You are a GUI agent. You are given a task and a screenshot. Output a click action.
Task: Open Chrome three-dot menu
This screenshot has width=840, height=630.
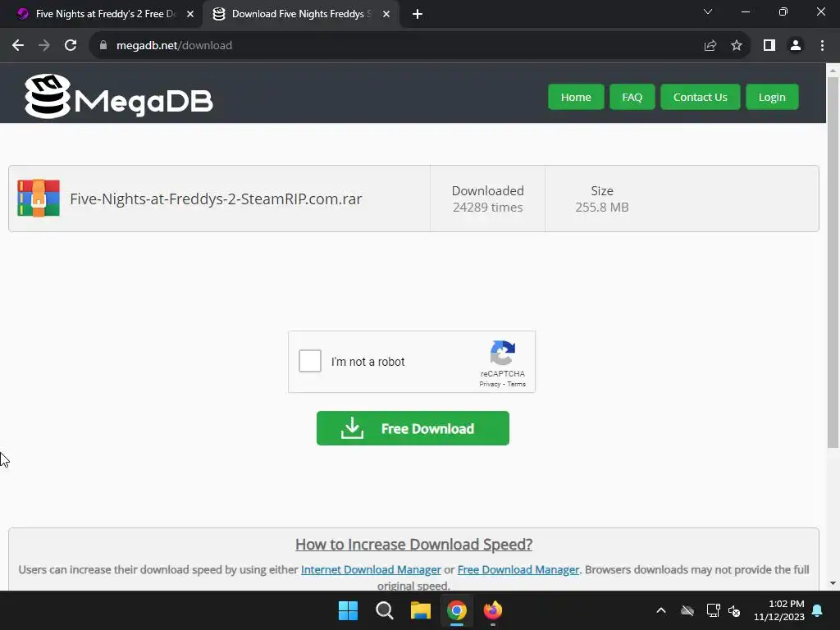822,46
